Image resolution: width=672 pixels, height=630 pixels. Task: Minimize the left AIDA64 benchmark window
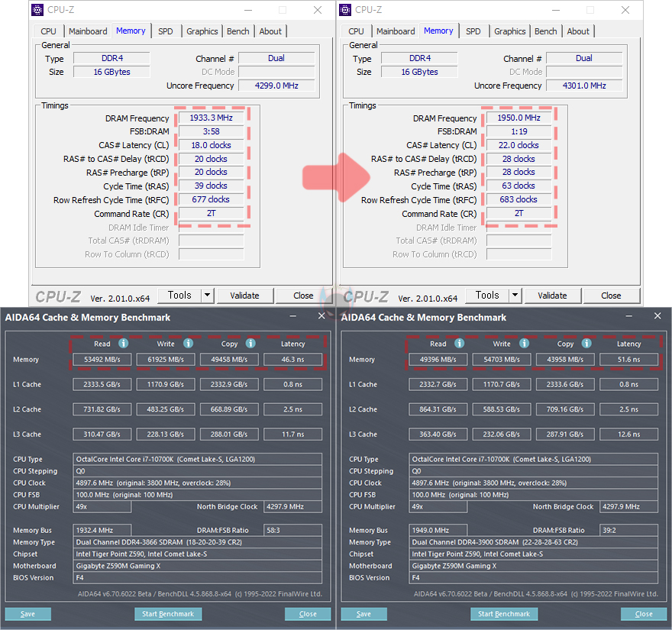point(293,316)
